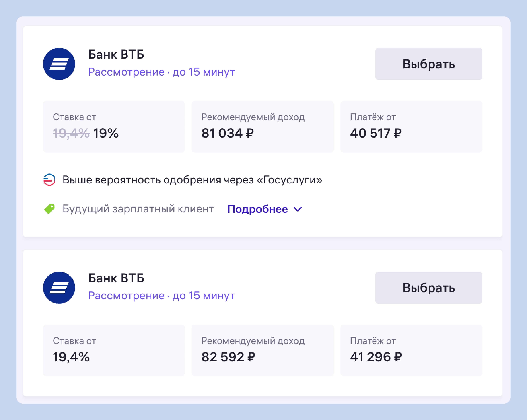
Task: Expand the Подробнее chevron arrow
Action: 298,209
